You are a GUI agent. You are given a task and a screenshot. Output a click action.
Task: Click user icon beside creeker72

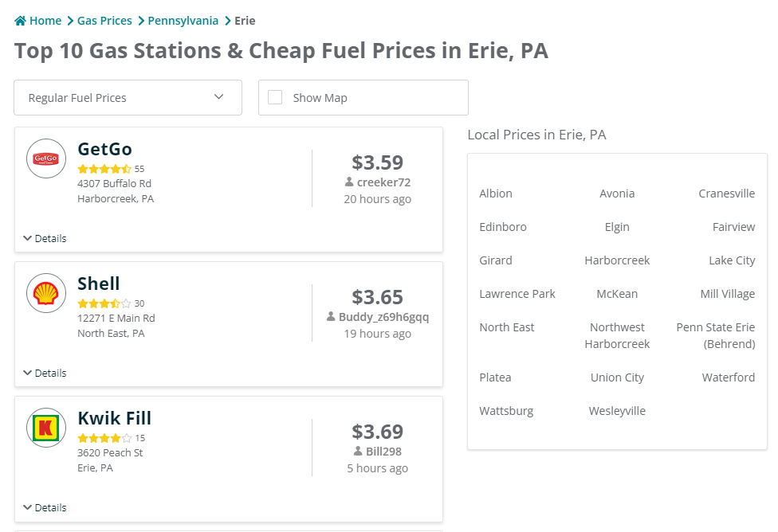pyautogui.click(x=349, y=182)
